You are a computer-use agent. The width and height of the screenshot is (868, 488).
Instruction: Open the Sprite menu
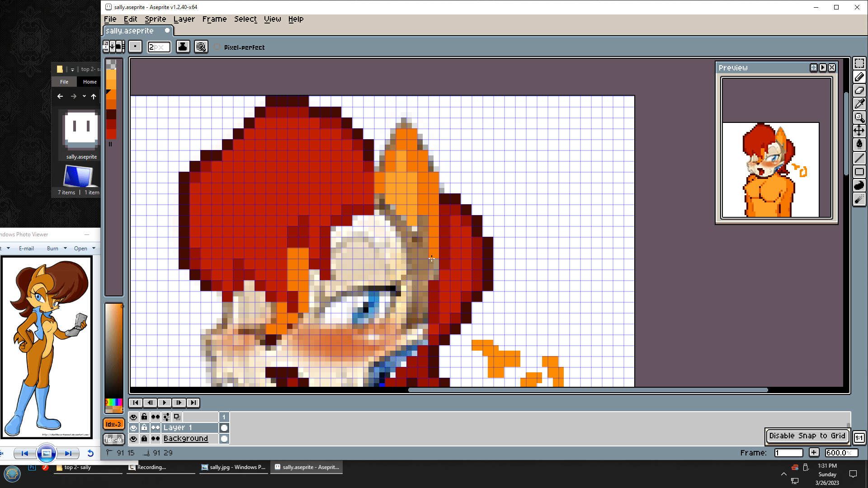click(x=155, y=19)
